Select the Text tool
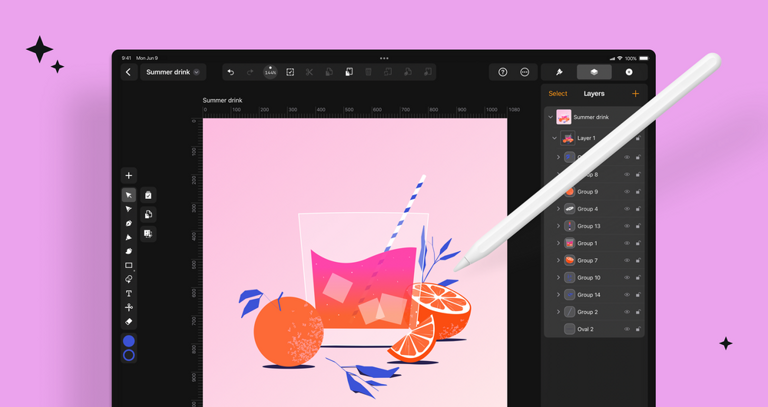Screen dimensions: 768x407 tap(129, 293)
